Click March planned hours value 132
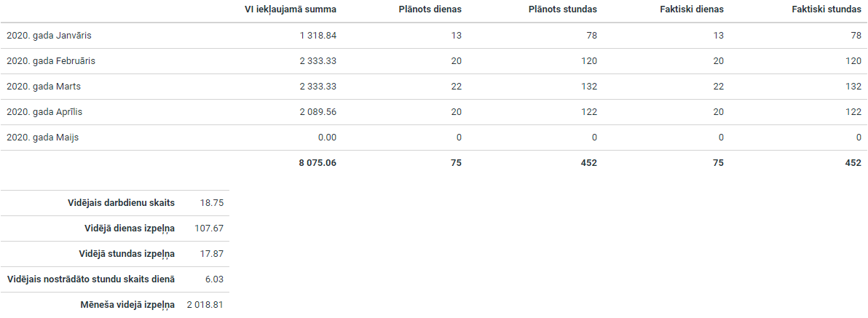The image size is (868, 318). pos(589,87)
